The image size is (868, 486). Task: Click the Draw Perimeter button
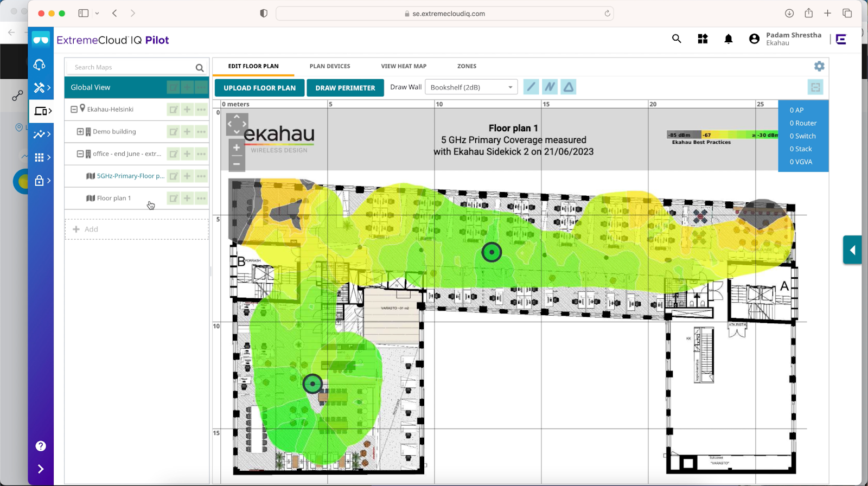click(x=345, y=88)
